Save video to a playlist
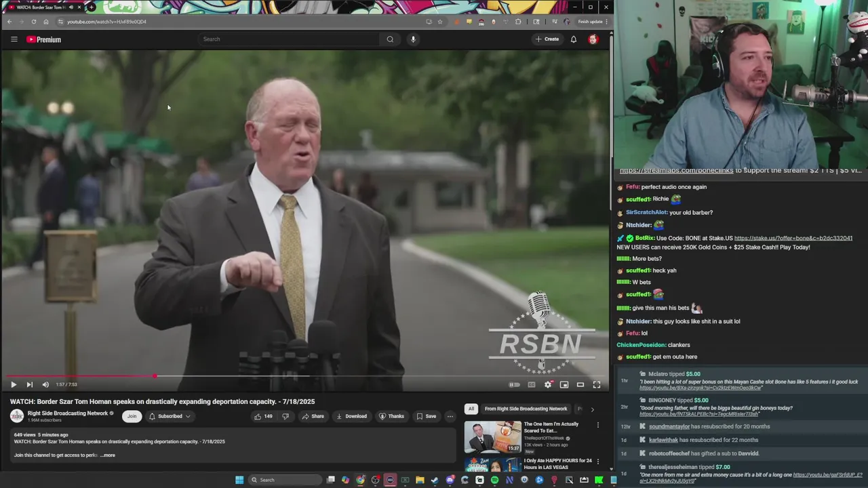 coord(427,416)
